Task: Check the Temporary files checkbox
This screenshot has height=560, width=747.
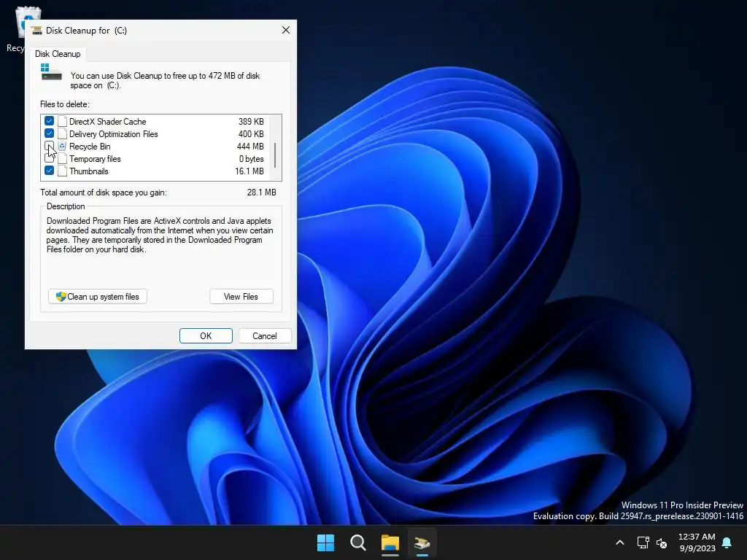Action: pos(49,158)
